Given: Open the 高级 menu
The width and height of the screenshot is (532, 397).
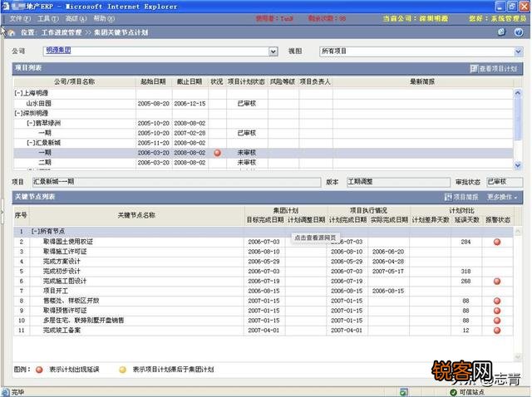Looking at the screenshot, I should [x=76, y=18].
